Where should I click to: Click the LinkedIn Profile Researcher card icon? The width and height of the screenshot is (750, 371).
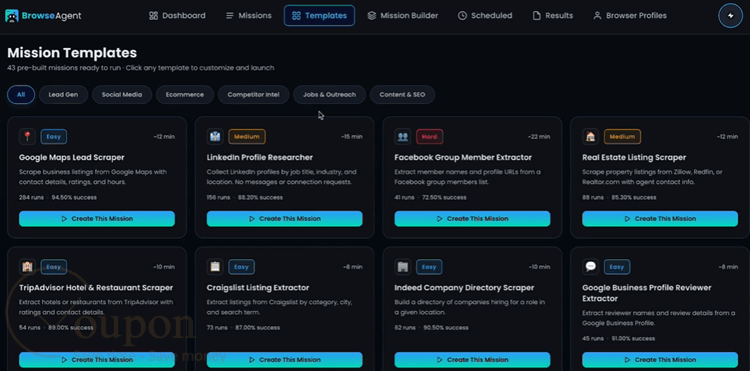click(x=215, y=137)
